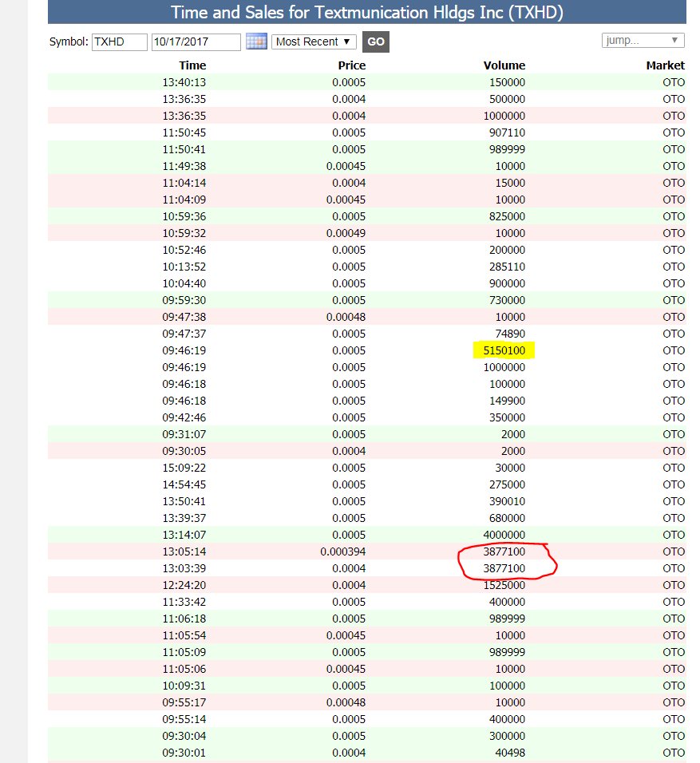Select volume cell 500000
Screen dimensions: 700x763
pyautogui.click(x=507, y=99)
